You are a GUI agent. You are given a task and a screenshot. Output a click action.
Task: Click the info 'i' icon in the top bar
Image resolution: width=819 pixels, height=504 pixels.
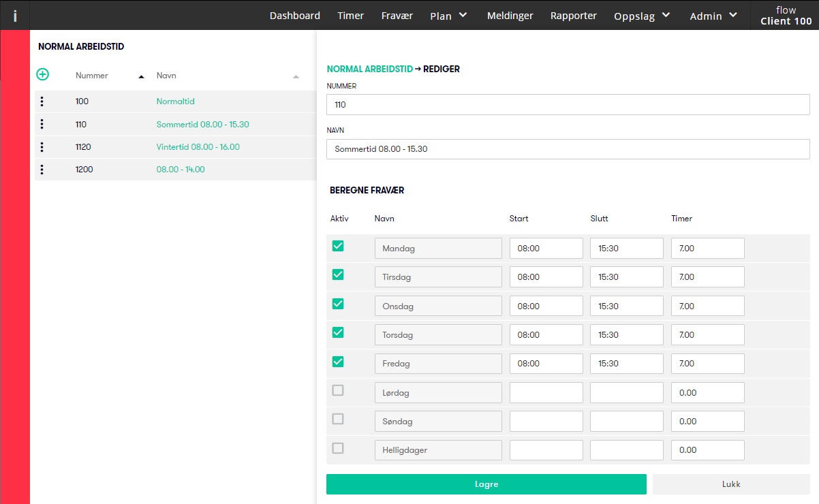pos(15,15)
